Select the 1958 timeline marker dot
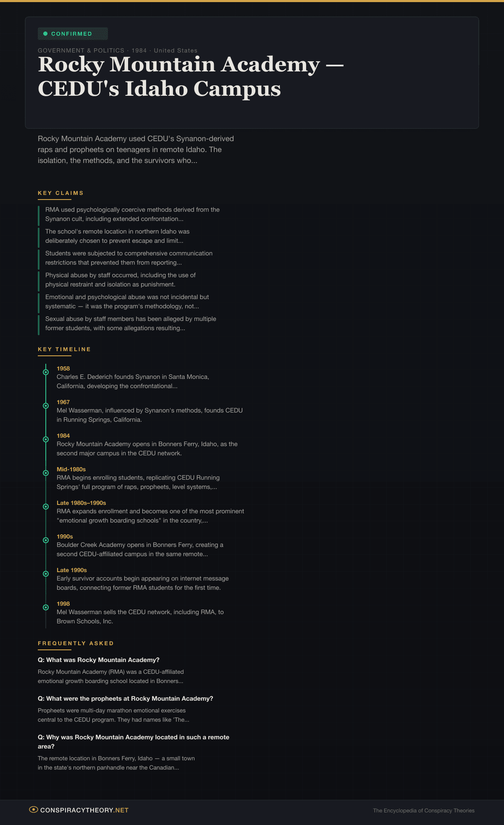This screenshot has width=504, height=825. tap(46, 372)
